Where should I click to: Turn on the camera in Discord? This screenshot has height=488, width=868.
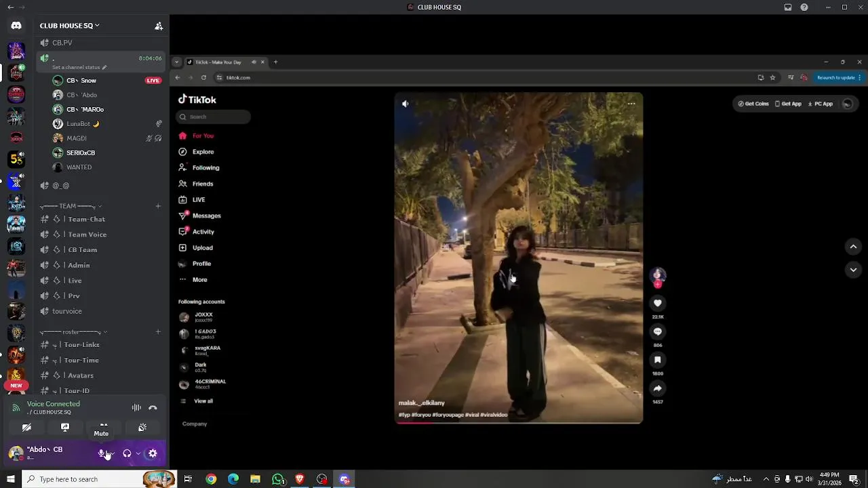coord(26,428)
